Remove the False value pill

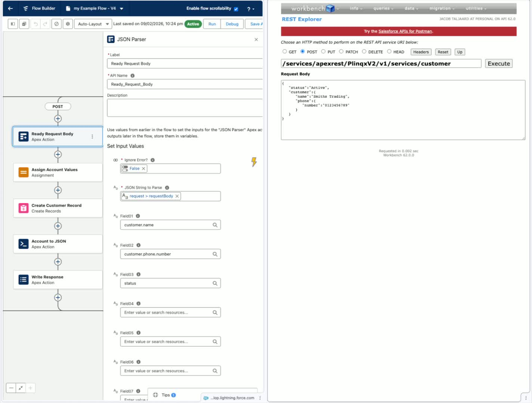point(143,169)
